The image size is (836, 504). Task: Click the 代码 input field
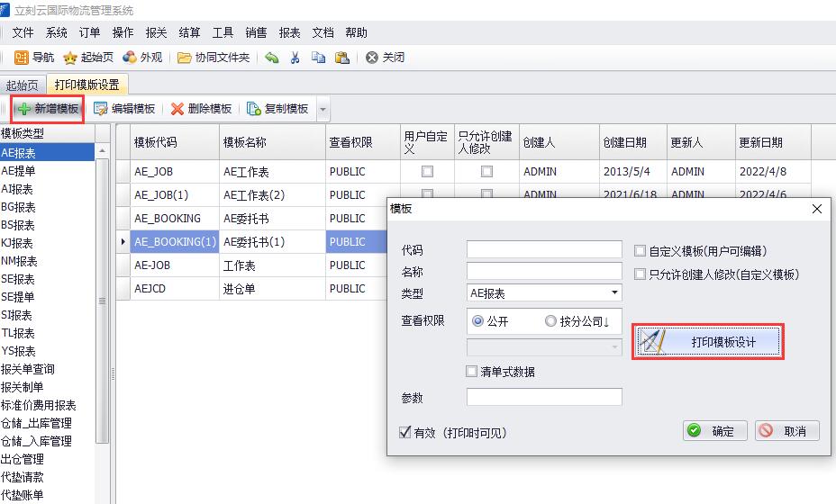tap(544, 249)
